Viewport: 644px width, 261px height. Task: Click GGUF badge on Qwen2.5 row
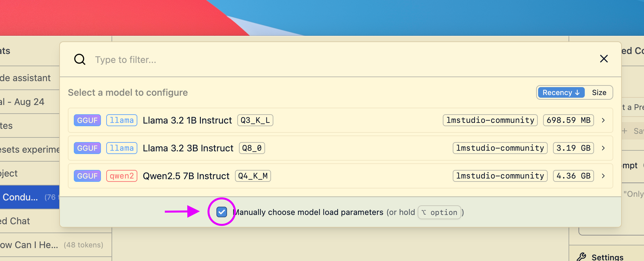click(87, 176)
